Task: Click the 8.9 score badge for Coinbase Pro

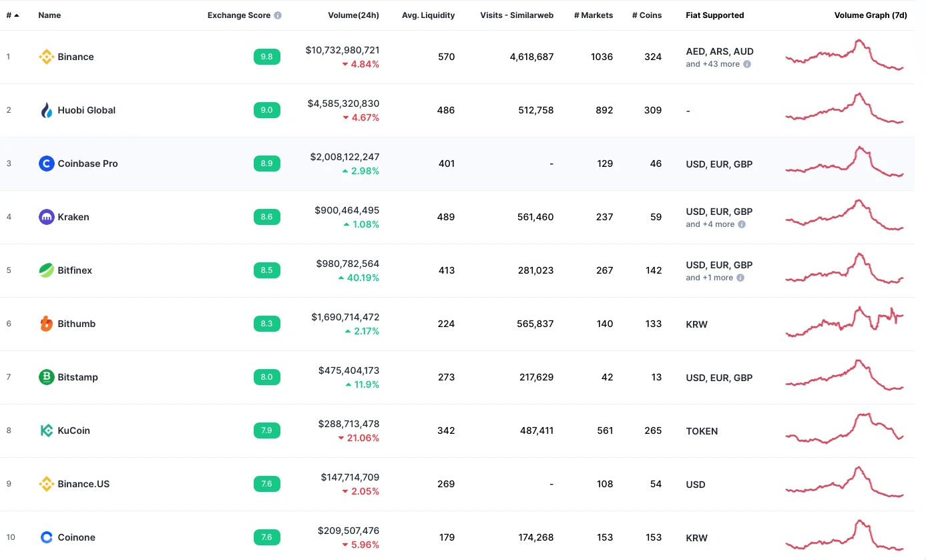Action: click(x=267, y=164)
